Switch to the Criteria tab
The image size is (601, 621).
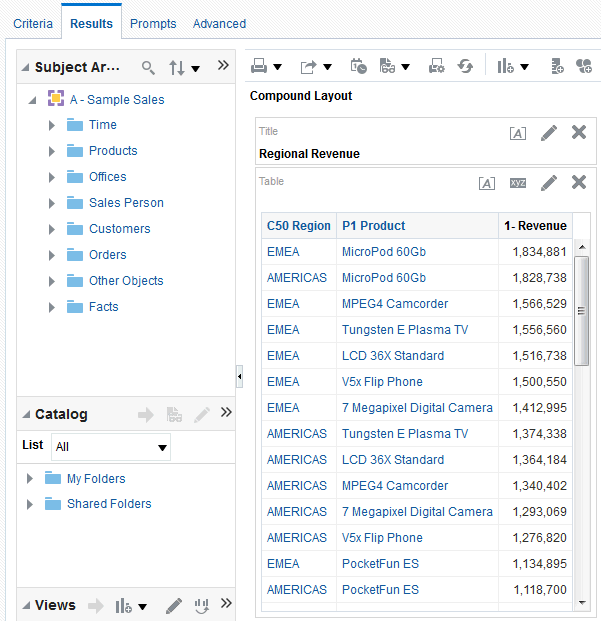click(x=33, y=23)
